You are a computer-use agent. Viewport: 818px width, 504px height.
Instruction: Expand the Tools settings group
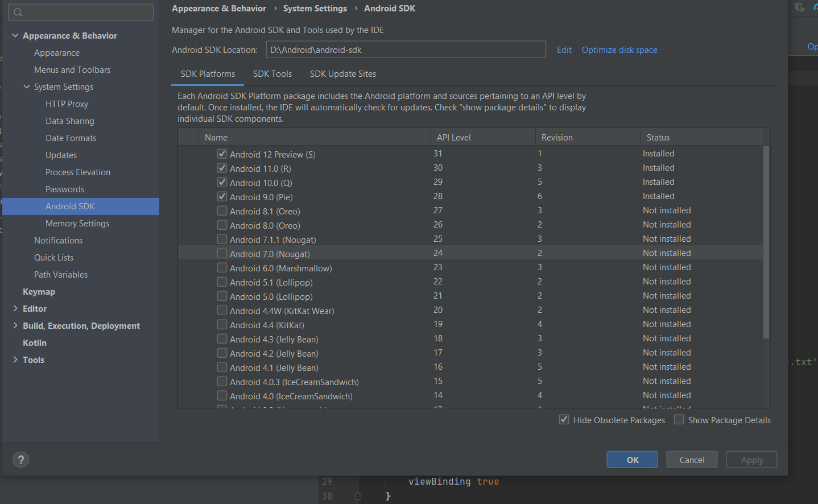tap(15, 360)
